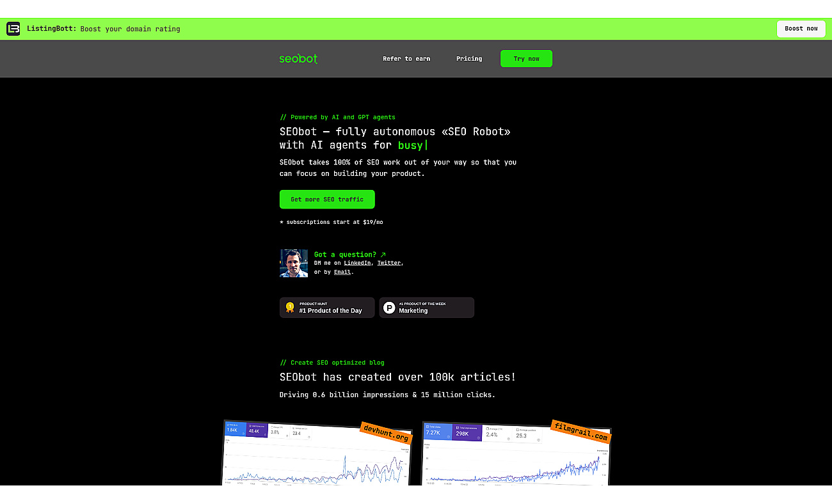Image resolution: width=832 pixels, height=504 pixels.
Task: Open #1 Product of the Week Marketing badge
Action: [x=426, y=308]
